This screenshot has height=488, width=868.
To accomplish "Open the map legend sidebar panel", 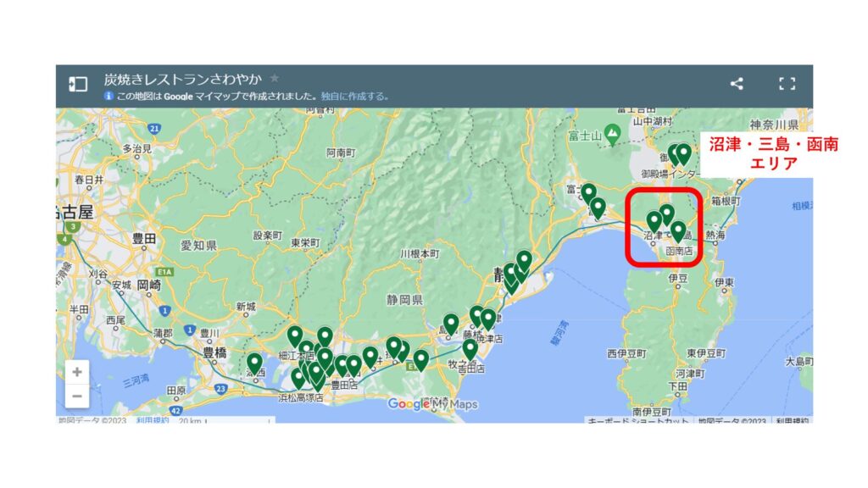I will click(78, 84).
